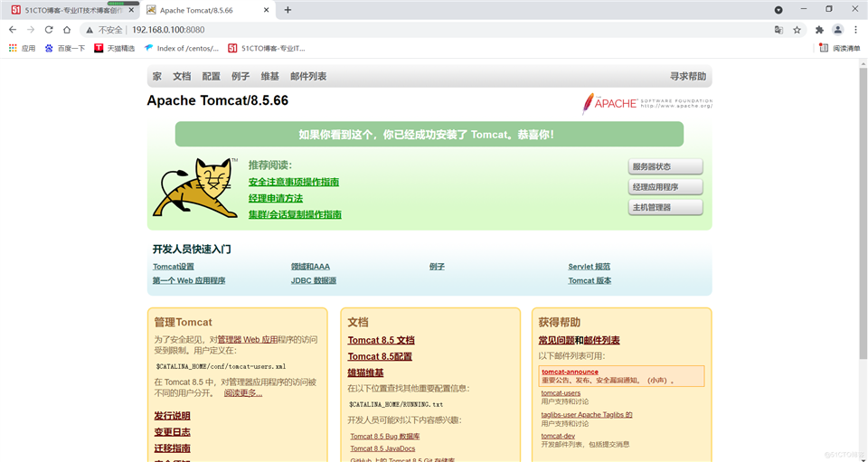Open 阅读清单 reading list
Viewport: 868px width, 462px height.
pos(840,48)
